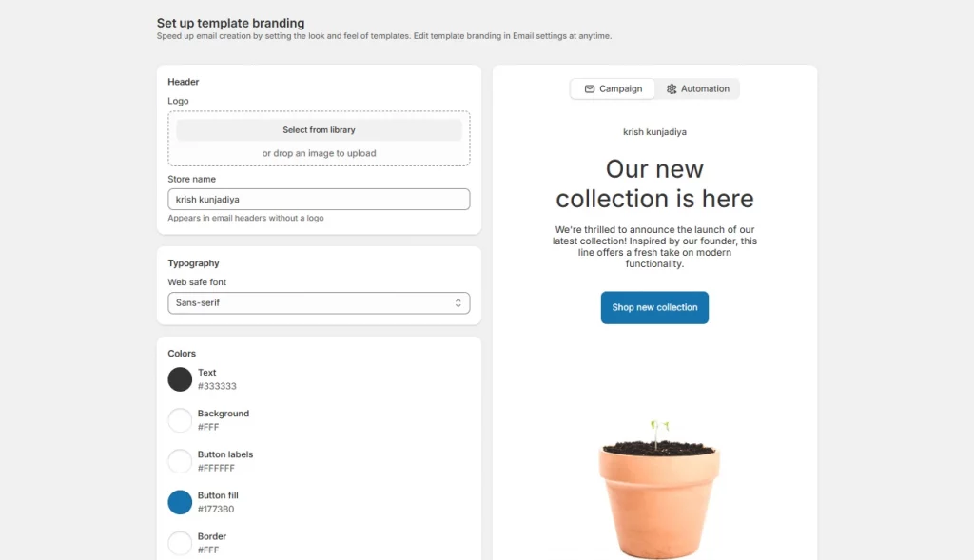Viewport: 974px width, 560px height.
Task: Click the gear icon on Automation tab
Action: pos(672,89)
